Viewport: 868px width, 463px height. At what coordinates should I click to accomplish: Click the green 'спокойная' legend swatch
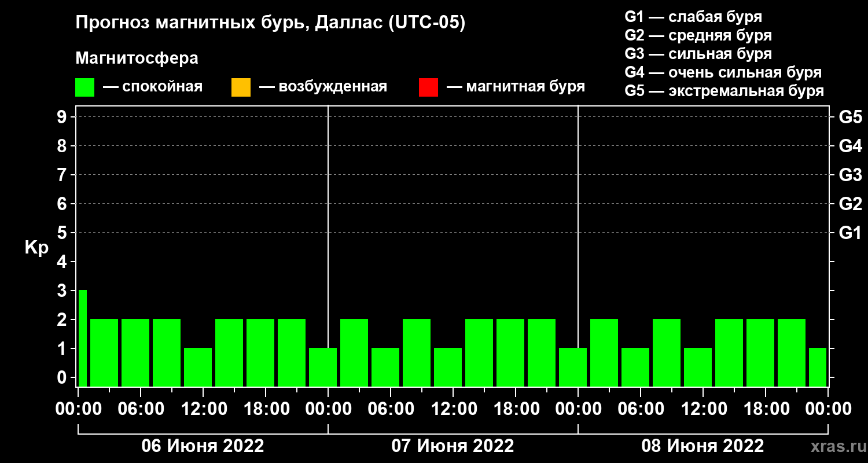tap(85, 87)
